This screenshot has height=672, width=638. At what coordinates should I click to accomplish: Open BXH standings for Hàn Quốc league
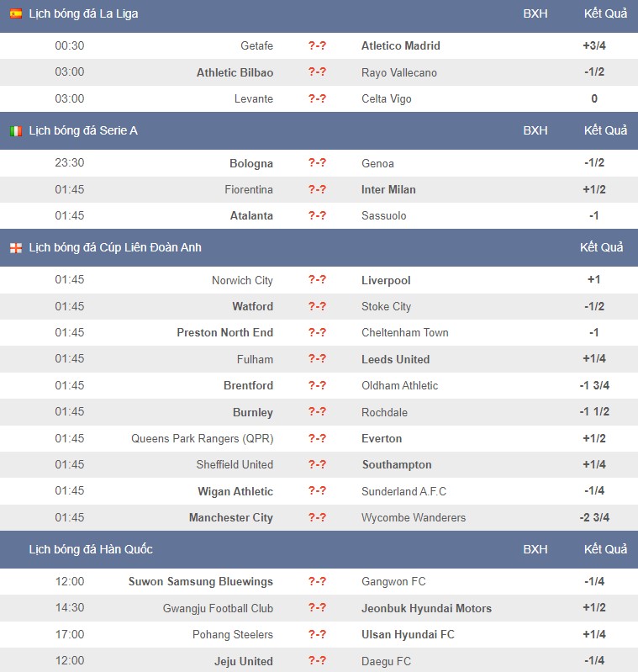pos(535,549)
